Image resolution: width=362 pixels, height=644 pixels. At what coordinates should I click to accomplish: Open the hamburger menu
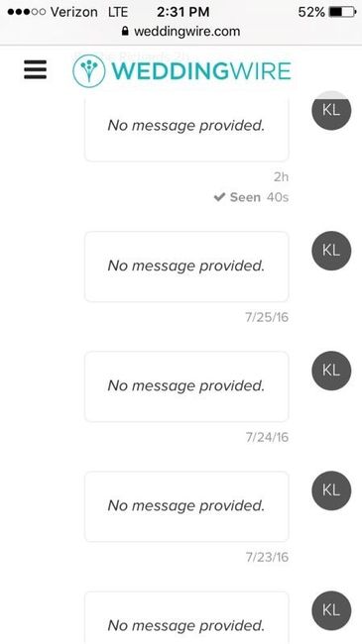(x=35, y=69)
